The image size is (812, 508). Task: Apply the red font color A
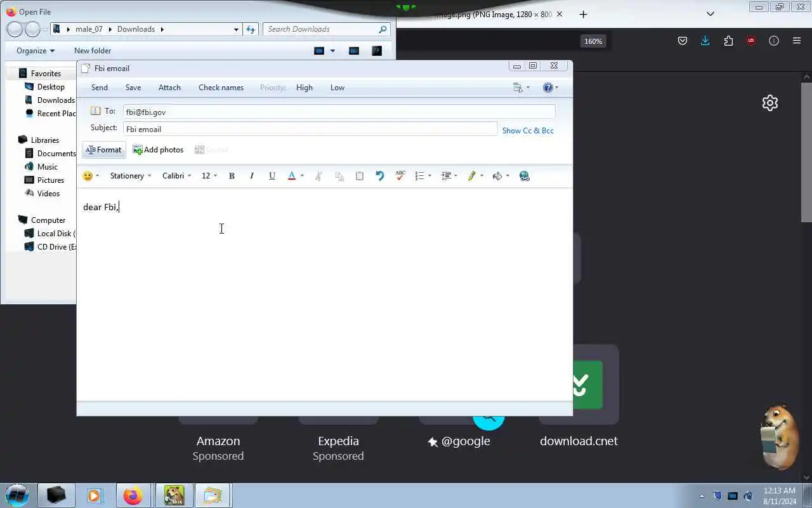tap(292, 176)
